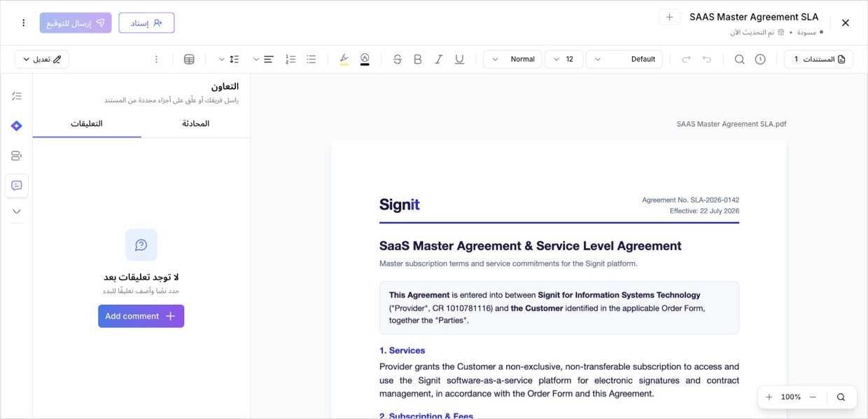Open the toolbar overflow three-dot menu
This screenshot has width=868, height=419.
pyautogui.click(x=156, y=60)
